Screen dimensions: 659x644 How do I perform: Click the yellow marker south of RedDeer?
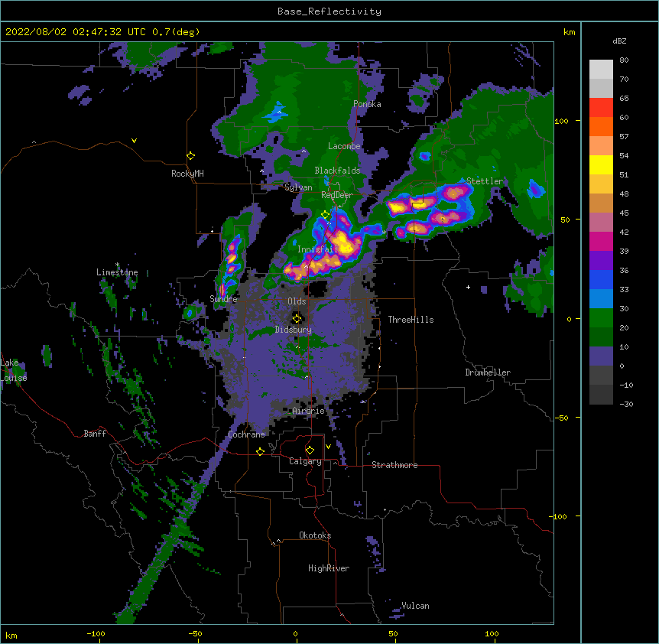(x=326, y=215)
